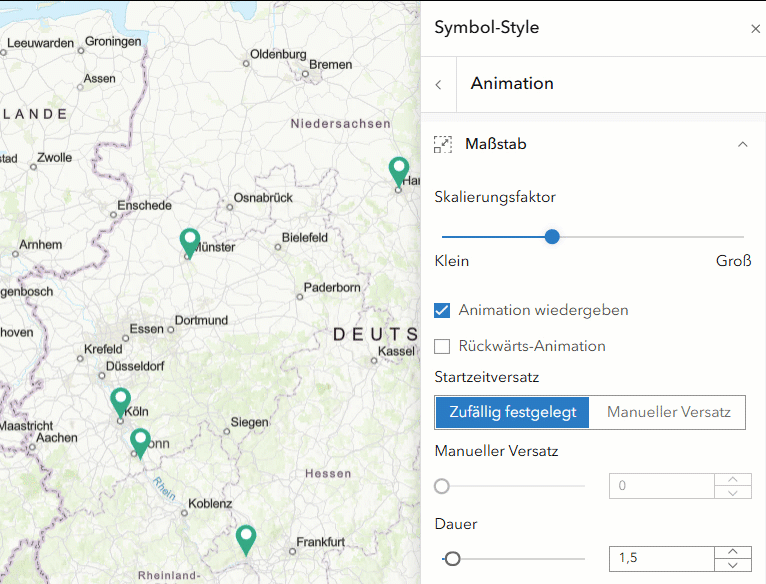Click the Essen city label
766x584 pixels.
click(x=146, y=329)
